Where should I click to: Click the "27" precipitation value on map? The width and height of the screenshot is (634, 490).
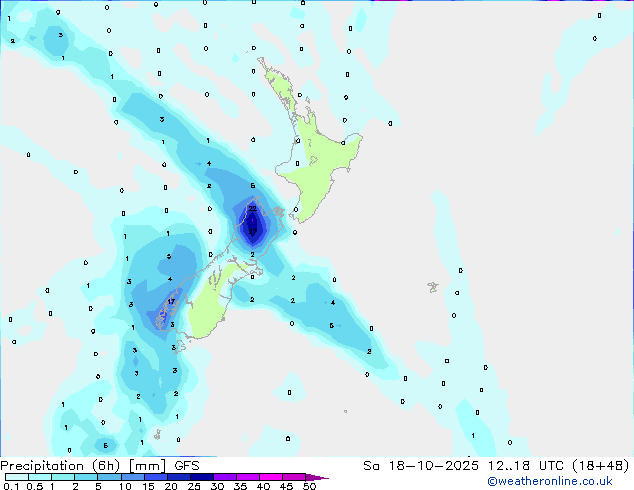[252, 232]
